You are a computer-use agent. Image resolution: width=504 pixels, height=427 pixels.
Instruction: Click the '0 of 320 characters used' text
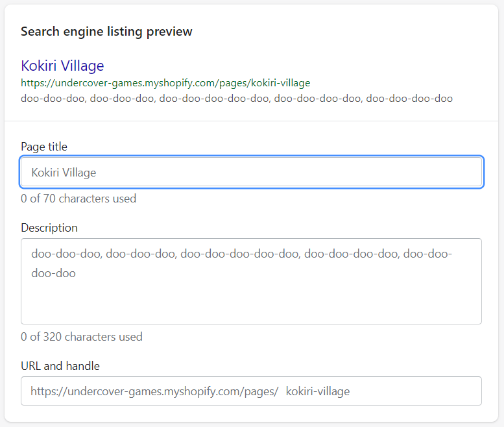pos(82,337)
